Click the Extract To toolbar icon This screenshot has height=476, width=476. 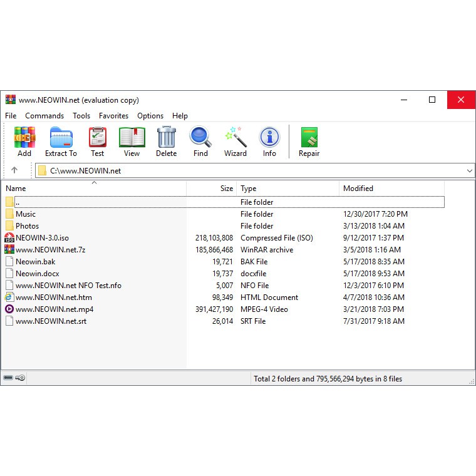pos(61,141)
